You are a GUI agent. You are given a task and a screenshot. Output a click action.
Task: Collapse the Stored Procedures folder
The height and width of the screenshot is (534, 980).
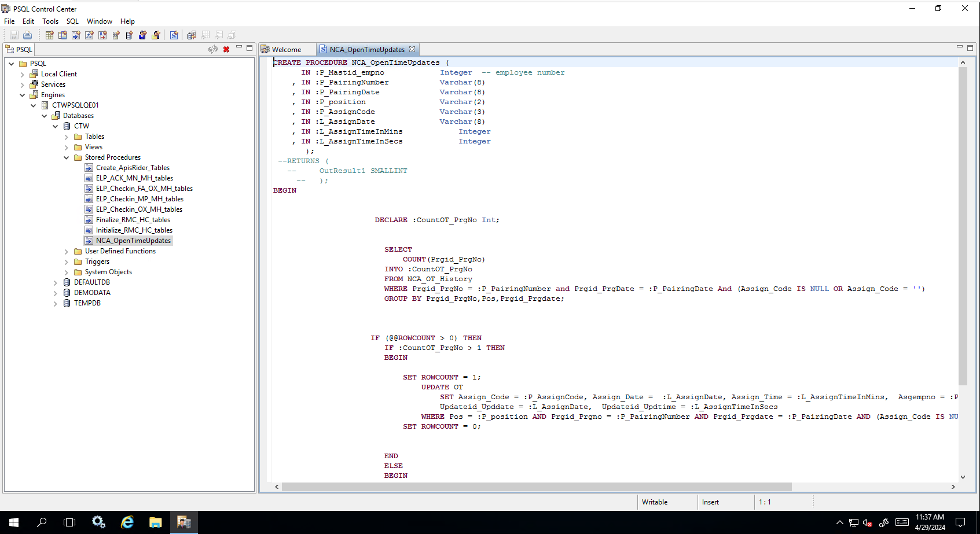pos(65,157)
